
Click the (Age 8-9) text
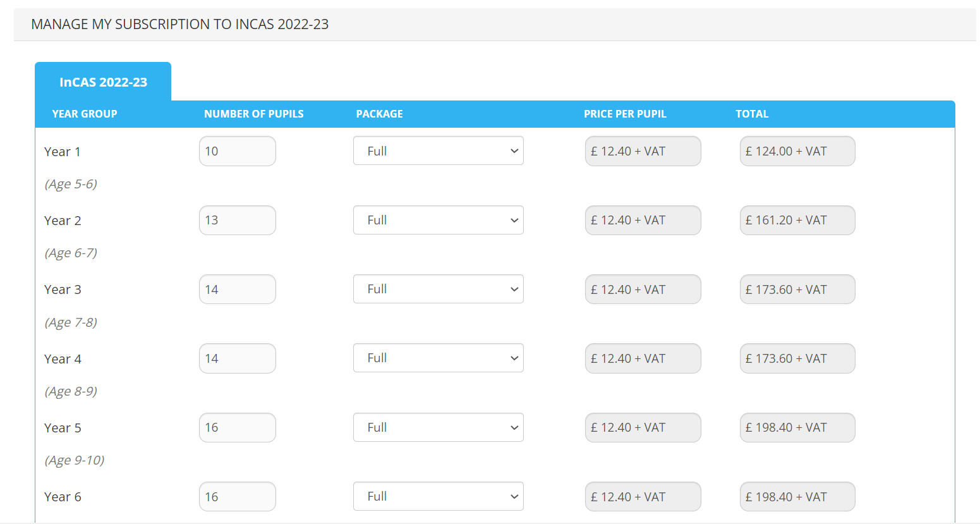(71, 391)
